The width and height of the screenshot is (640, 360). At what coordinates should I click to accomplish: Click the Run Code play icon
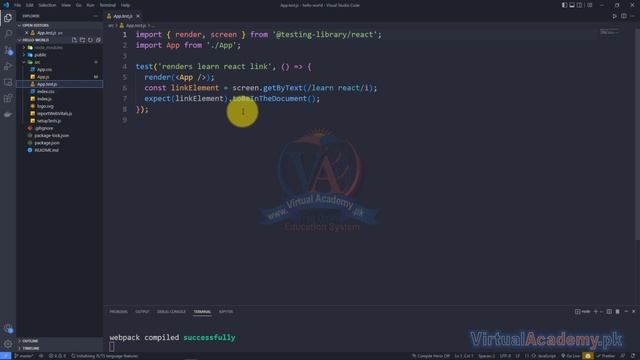[x=614, y=16]
